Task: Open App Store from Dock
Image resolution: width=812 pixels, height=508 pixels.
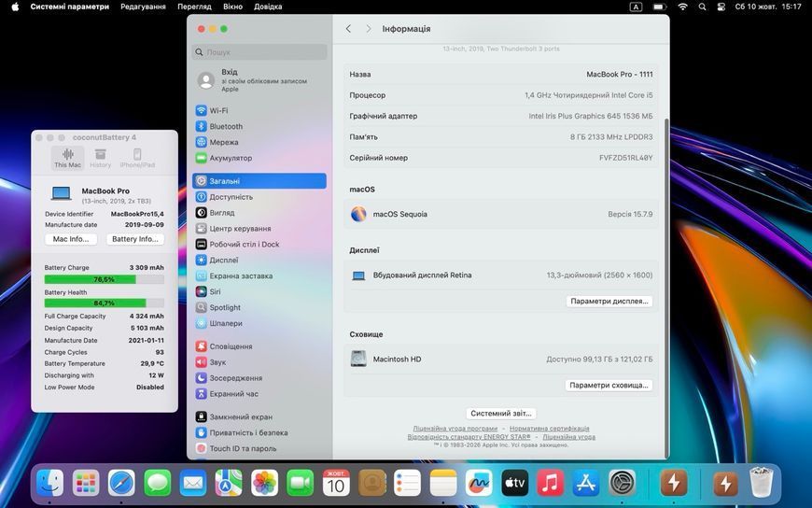Action: [x=586, y=483]
